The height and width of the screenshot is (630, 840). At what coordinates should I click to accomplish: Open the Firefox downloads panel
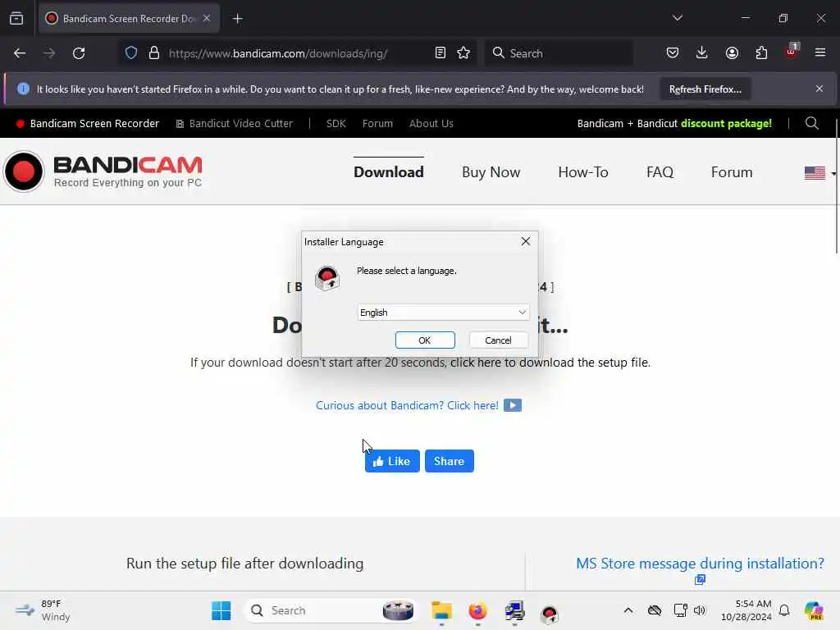(x=702, y=53)
